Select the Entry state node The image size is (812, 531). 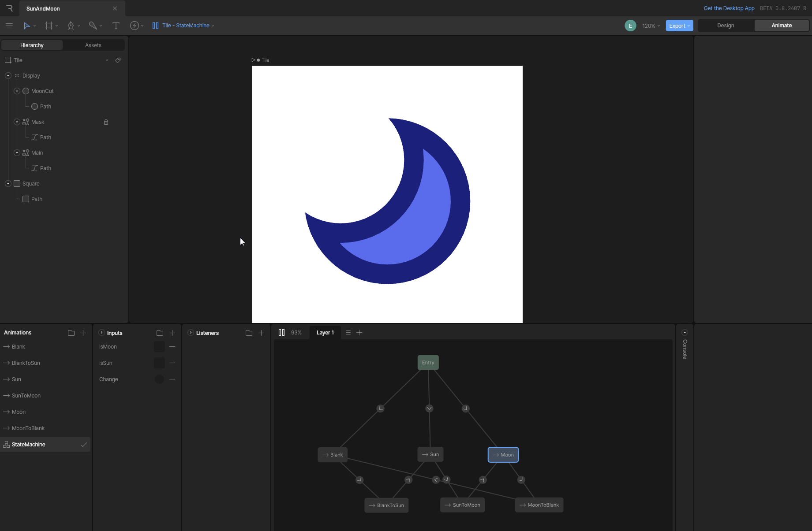coord(428,363)
